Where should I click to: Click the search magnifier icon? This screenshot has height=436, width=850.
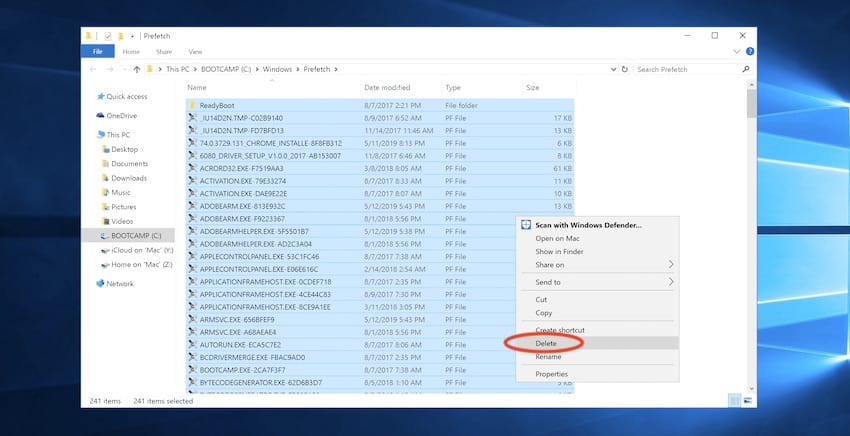[746, 69]
